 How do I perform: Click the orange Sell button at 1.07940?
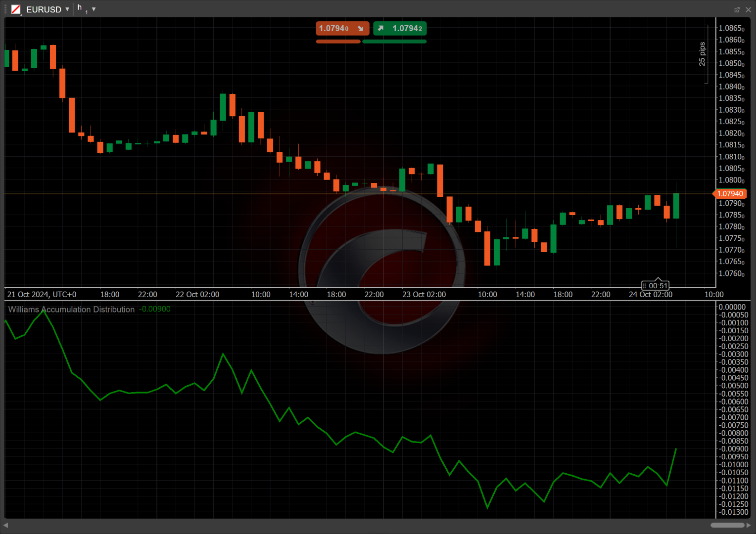[342, 29]
